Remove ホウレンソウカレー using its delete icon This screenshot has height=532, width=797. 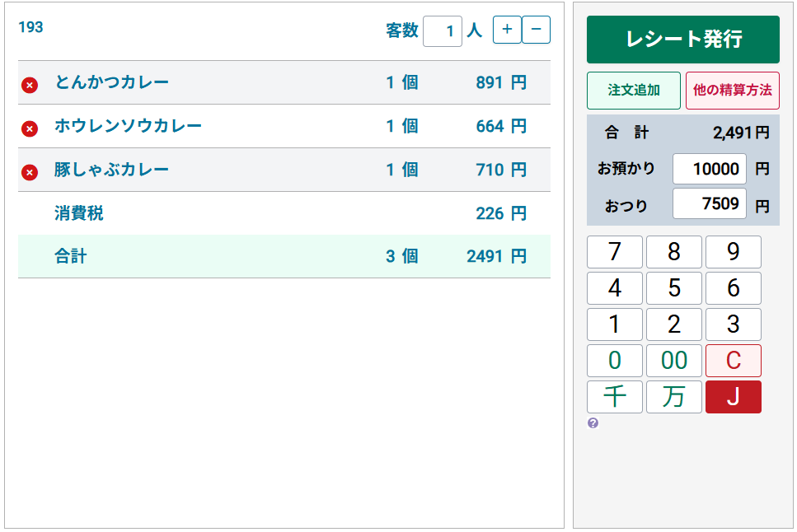30,128
